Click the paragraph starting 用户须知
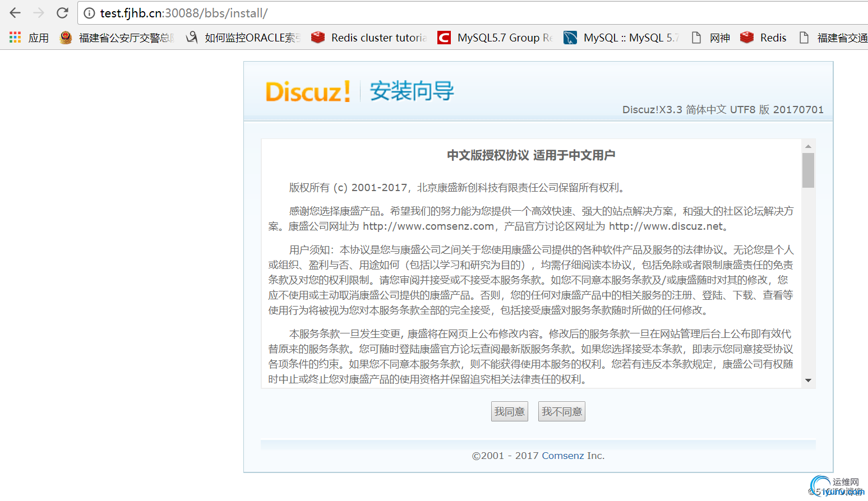This screenshot has width=868, height=501. pyautogui.click(x=531, y=280)
